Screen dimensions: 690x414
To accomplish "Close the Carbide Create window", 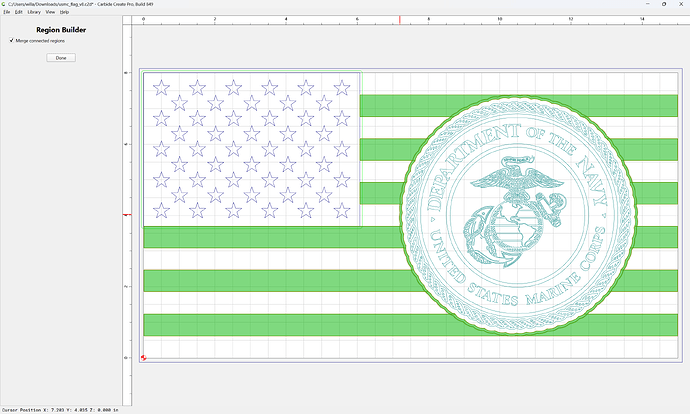I will [681, 4].
